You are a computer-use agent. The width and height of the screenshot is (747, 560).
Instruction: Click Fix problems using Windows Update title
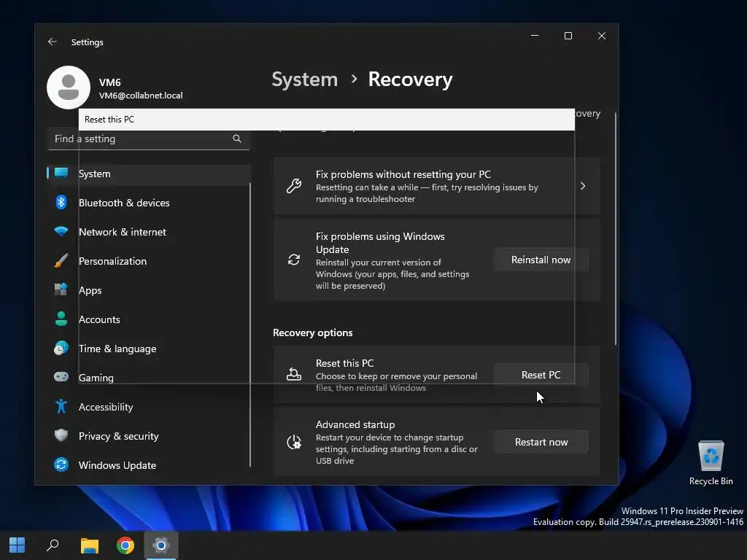click(x=380, y=243)
